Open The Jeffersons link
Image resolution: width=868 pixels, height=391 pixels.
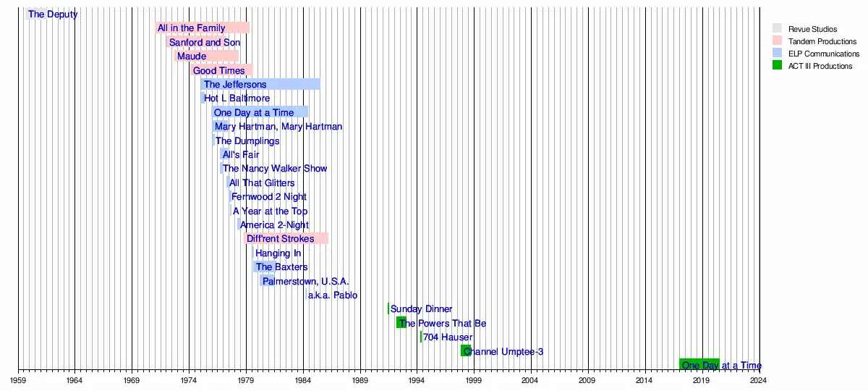234,85
